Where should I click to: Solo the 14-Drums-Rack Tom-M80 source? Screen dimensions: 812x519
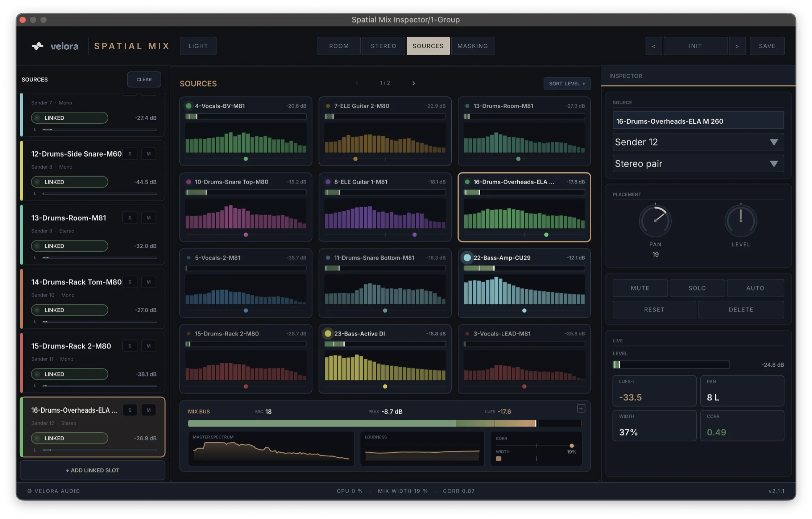(x=129, y=282)
